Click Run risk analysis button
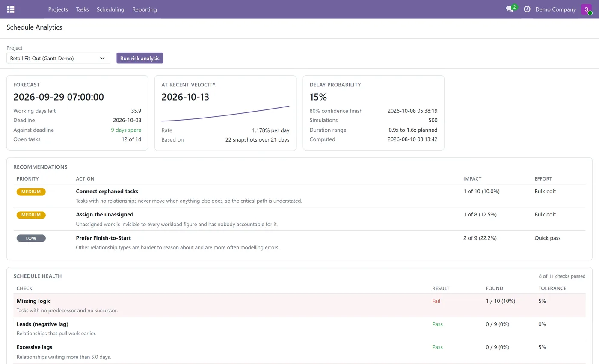Screen dimensions: 599x364 click(x=139, y=58)
